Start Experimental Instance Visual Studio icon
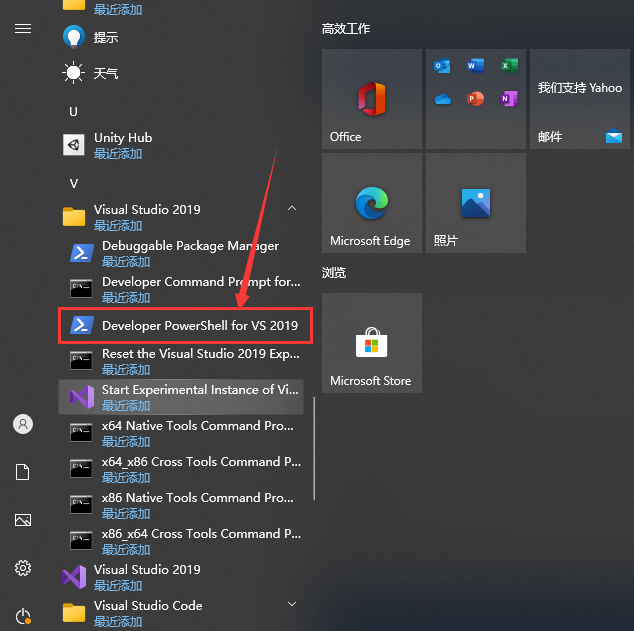 point(82,397)
